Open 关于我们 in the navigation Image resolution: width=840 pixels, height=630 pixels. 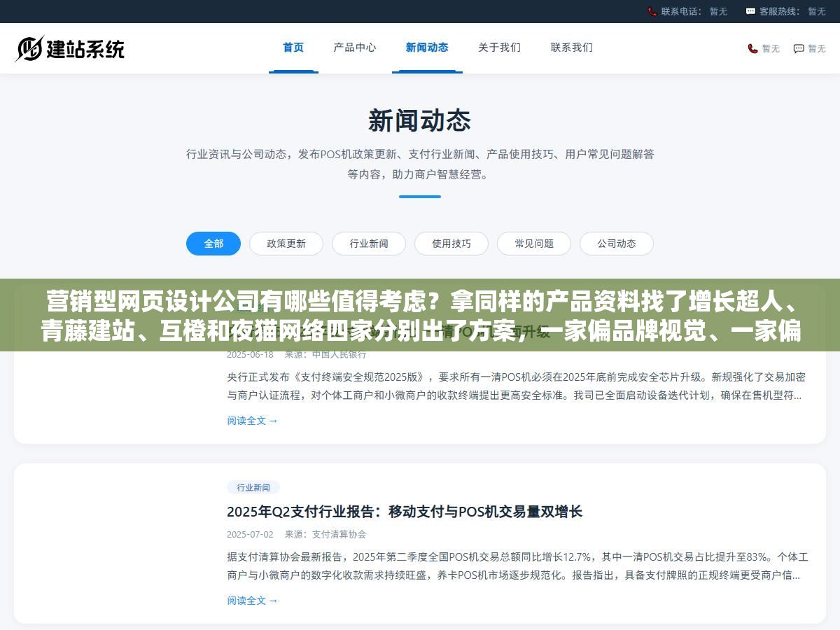499,48
